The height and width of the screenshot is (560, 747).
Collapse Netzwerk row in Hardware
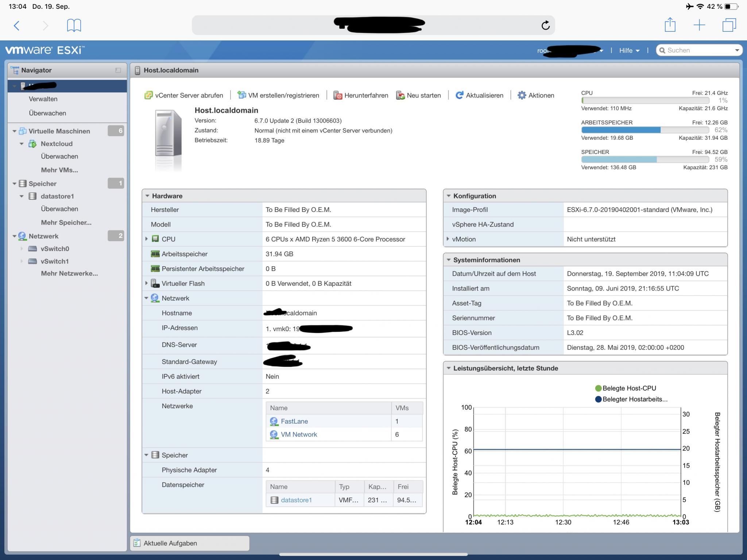(146, 298)
